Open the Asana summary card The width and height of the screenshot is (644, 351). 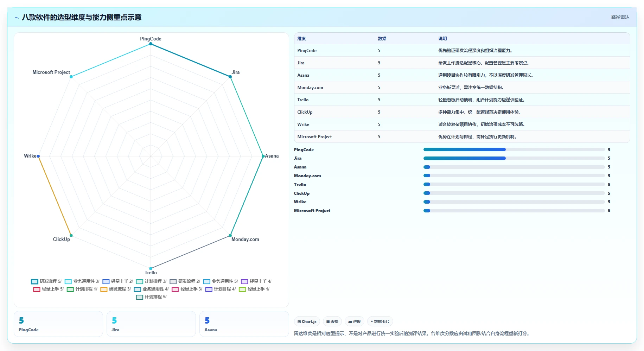tap(244, 324)
